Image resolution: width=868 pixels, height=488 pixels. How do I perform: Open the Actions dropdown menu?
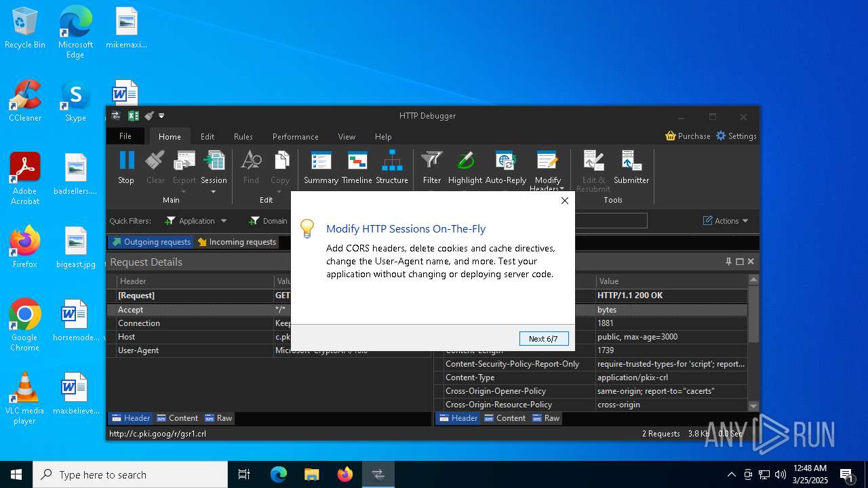[x=726, y=221]
